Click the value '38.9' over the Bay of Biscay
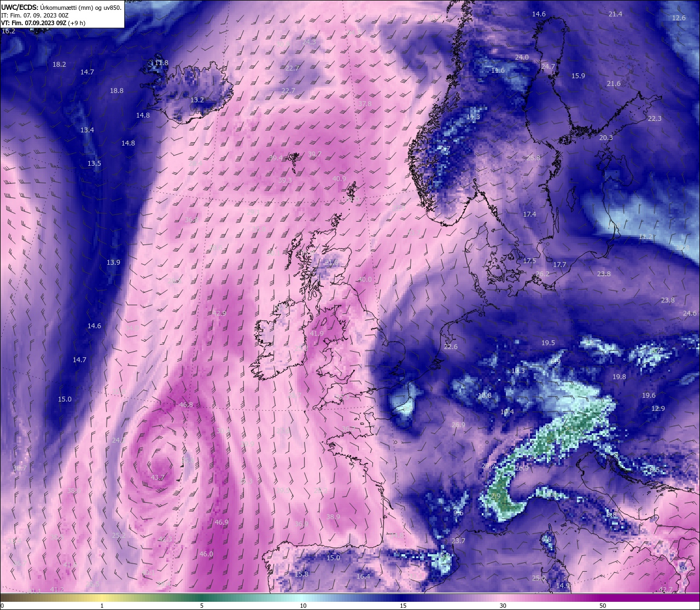The height and width of the screenshot is (610, 700). pyautogui.click(x=333, y=517)
